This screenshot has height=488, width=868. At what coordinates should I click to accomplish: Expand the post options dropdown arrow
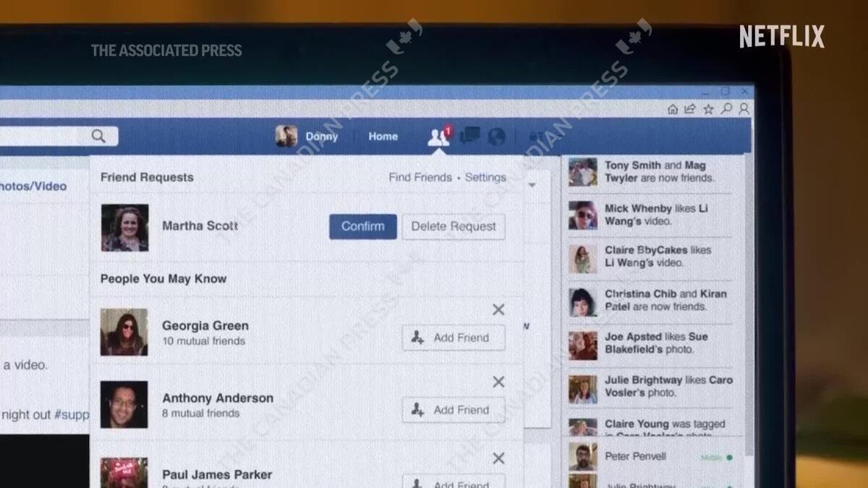coord(533,185)
